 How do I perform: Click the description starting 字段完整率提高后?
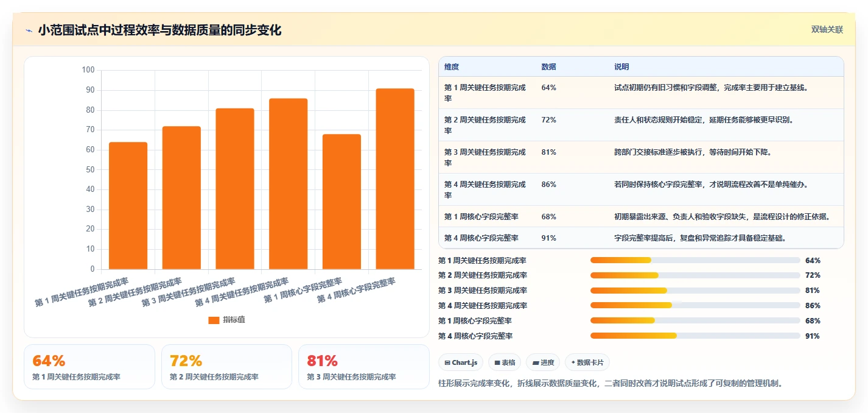(700, 238)
